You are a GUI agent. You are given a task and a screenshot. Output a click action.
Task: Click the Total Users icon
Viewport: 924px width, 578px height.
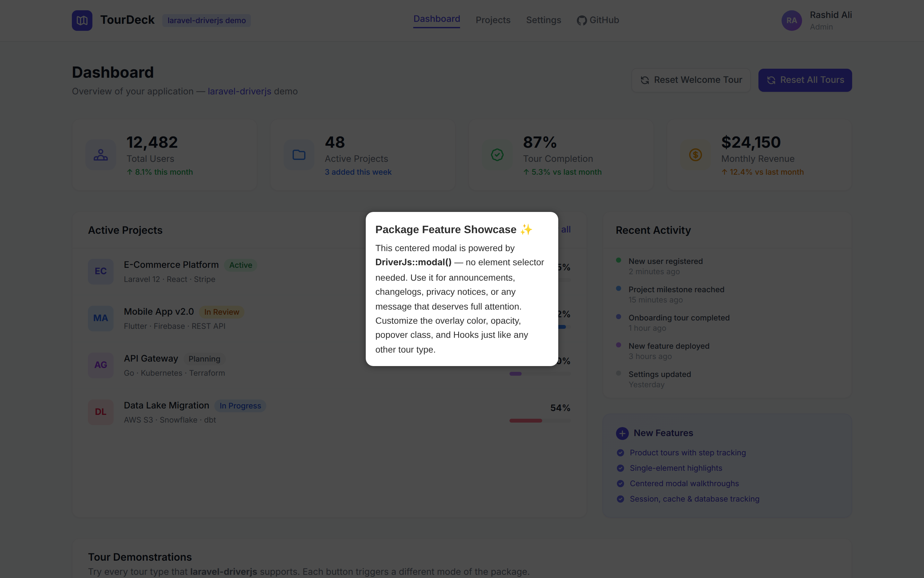(101, 155)
